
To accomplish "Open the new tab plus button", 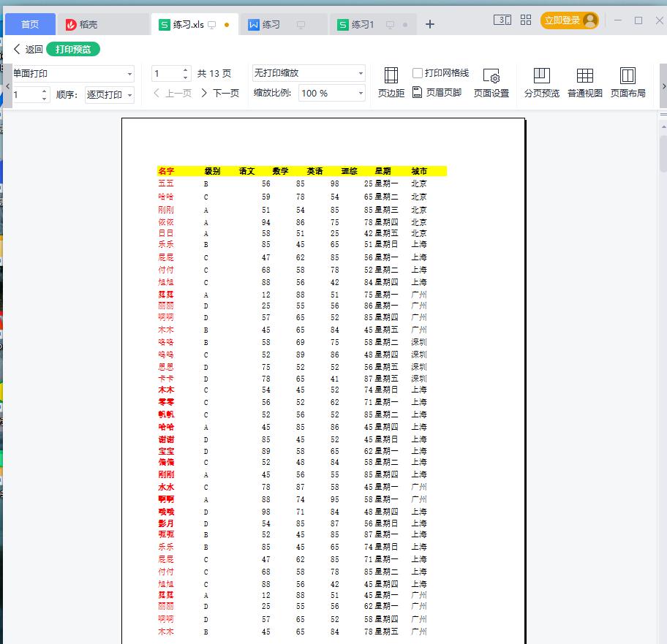I will coord(429,24).
